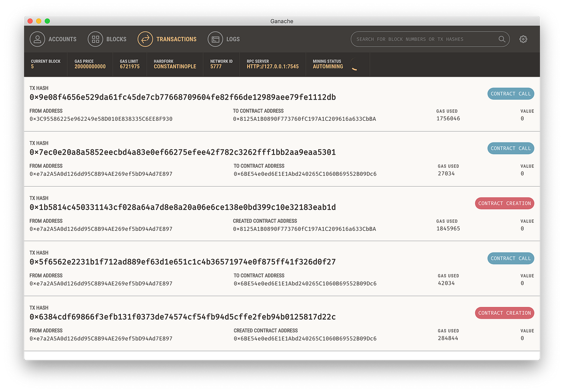Screen dimensions: 564x392
Task: Click the yellow window minimize button
Action: pyautogui.click(x=39, y=21)
